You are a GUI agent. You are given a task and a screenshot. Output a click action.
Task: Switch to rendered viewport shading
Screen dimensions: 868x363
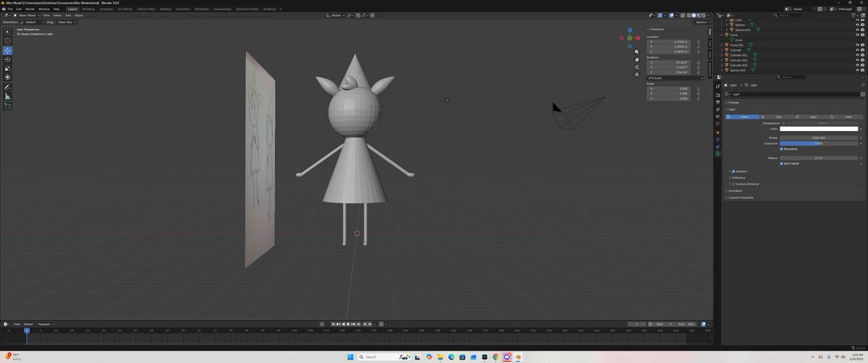pos(704,14)
